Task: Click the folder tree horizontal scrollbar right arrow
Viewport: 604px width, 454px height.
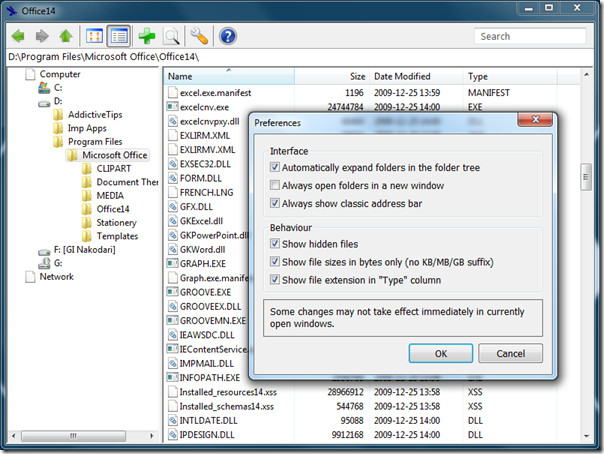Action: [x=152, y=436]
